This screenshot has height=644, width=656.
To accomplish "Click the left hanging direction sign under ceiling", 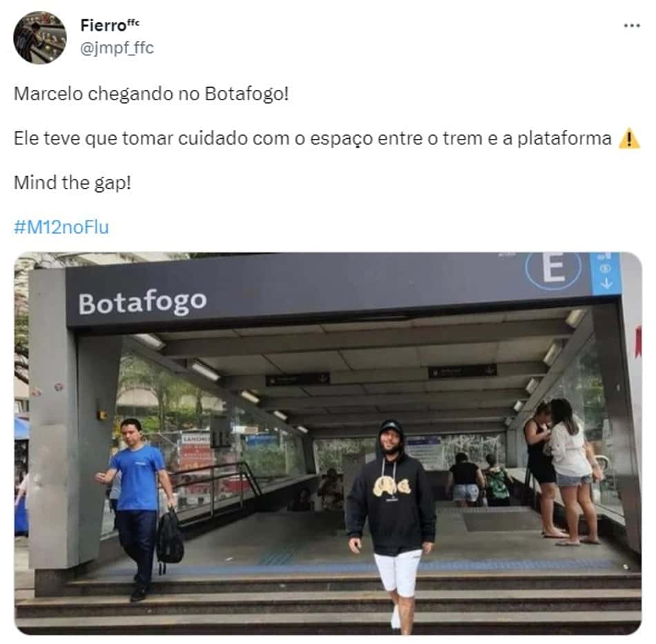I will coord(298,379).
